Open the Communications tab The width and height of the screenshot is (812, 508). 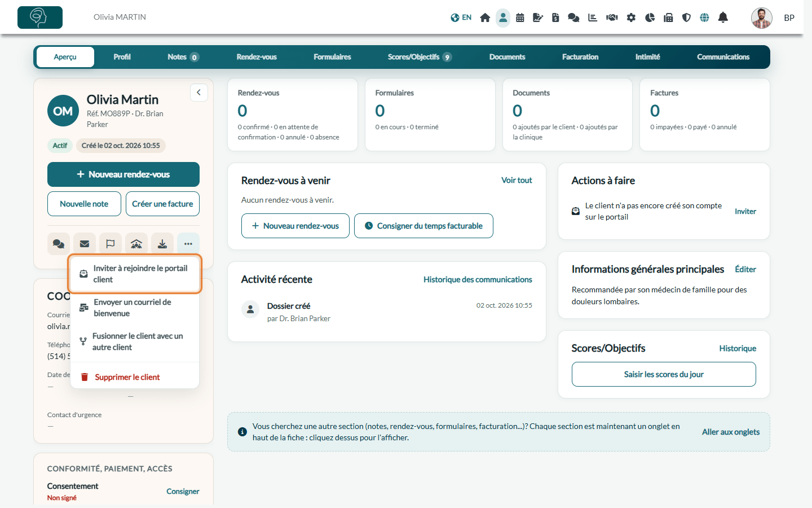click(x=723, y=57)
